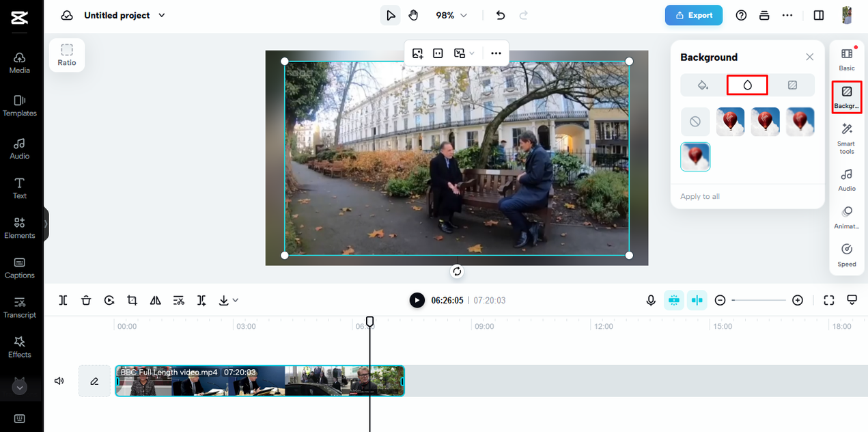This screenshot has height=432, width=868.
Task: Toggle the side panel layout icon
Action: [x=819, y=15]
